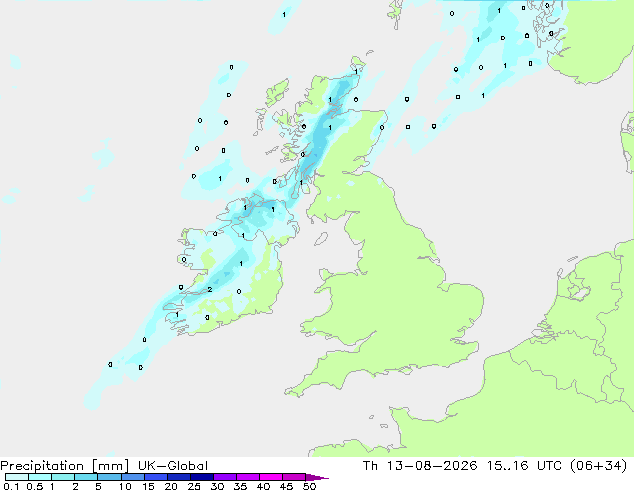634x490 pixels.
Task: Click the Isle of Man outline
Action: [x=321, y=239]
